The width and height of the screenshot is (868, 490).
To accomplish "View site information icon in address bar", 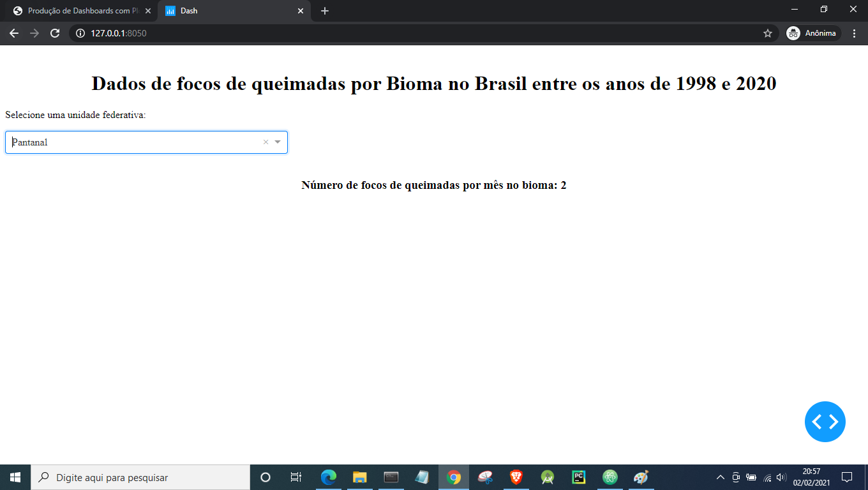I will [x=80, y=33].
